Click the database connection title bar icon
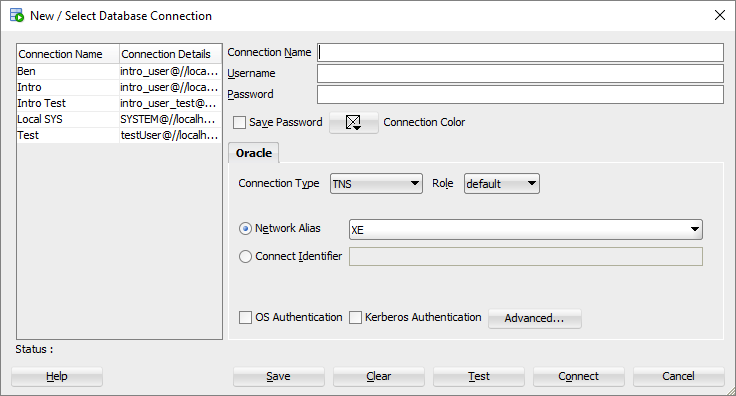This screenshot has width=736, height=396. coord(17,15)
